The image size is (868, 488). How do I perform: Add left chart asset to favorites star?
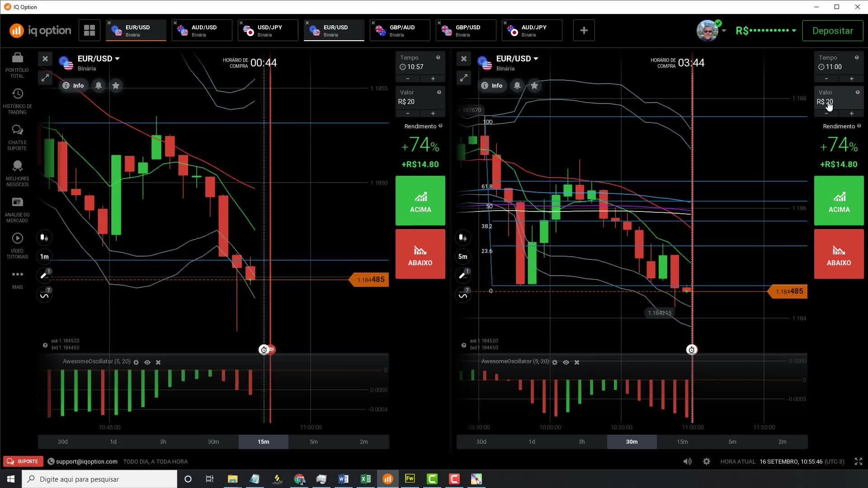(116, 85)
